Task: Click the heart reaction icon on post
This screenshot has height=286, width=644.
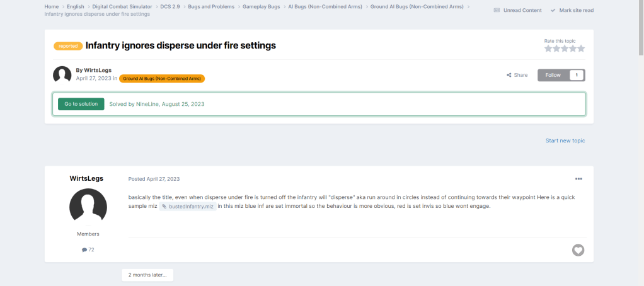Action: tap(578, 250)
